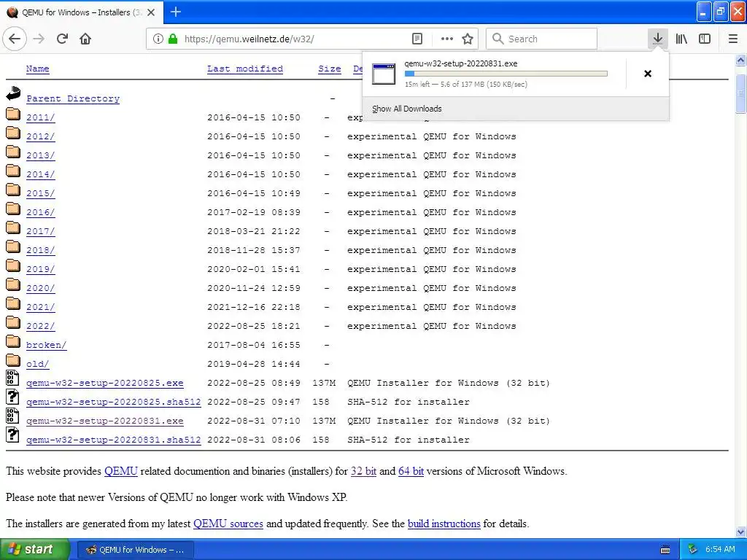Open the 2017/ directory
The width and height of the screenshot is (747, 560).
point(41,231)
